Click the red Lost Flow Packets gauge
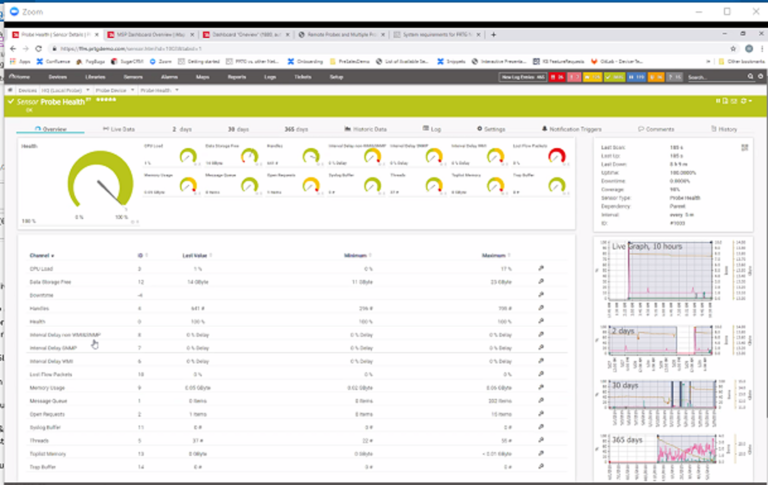768x485 pixels. pyautogui.click(x=556, y=156)
